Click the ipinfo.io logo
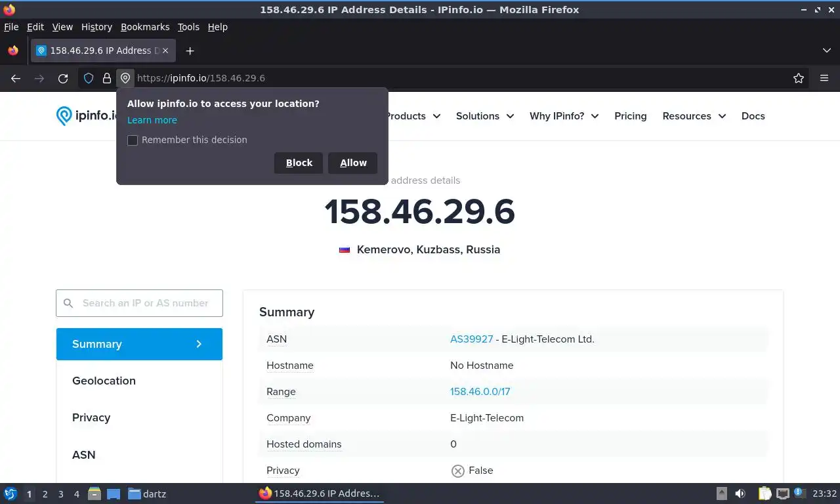Screen dimensions: 840x504 87,116
